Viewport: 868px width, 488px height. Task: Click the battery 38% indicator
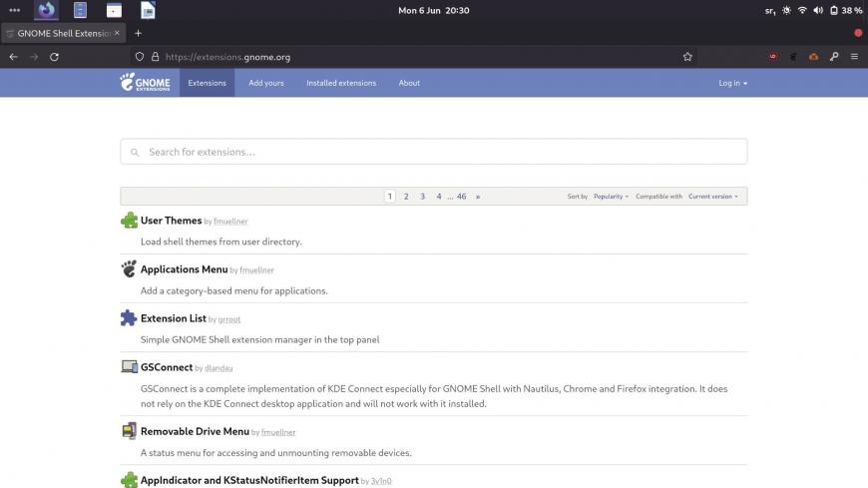click(x=845, y=11)
